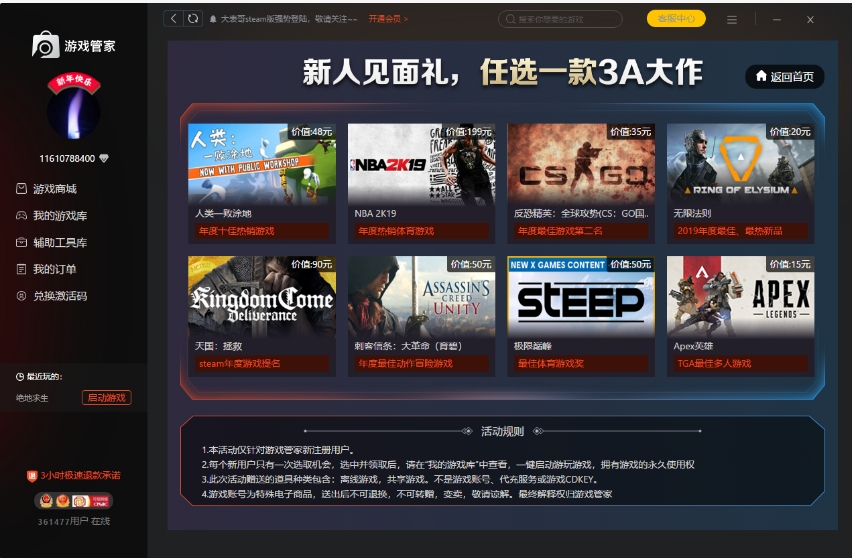Select the Ring of Elysium game cover

click(x=740, y=164)
